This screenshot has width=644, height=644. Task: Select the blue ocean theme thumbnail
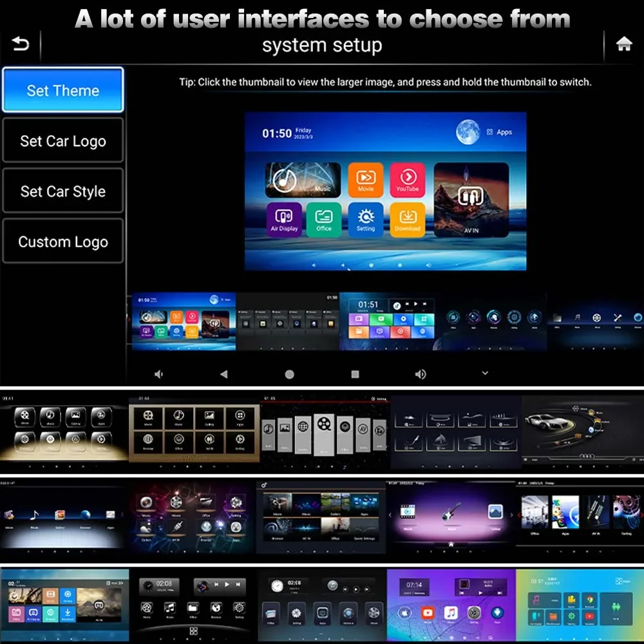(x=184, y=321)
